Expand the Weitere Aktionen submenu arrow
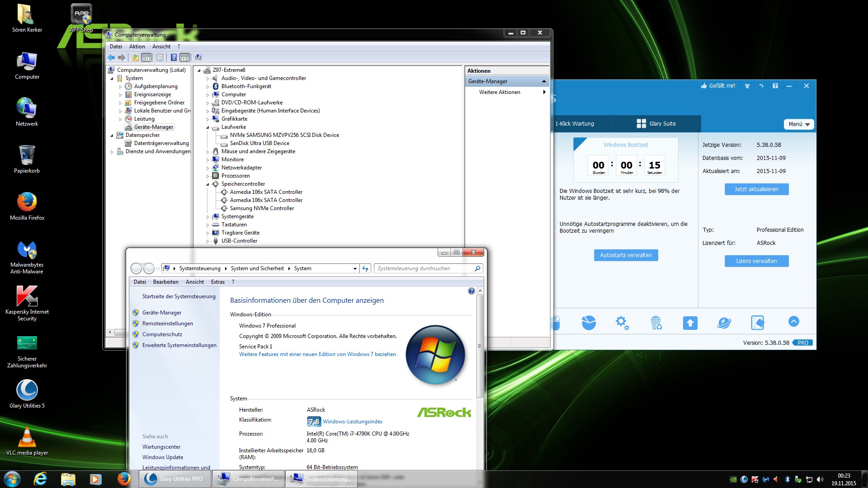 [x=544, y=92]
